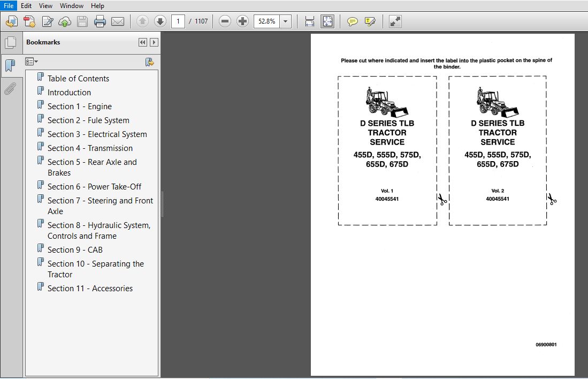Image resolution: width=588 pixels, height=379 pixels.
Task: Click the document code 06900801
Action: [x=546, y=345]
